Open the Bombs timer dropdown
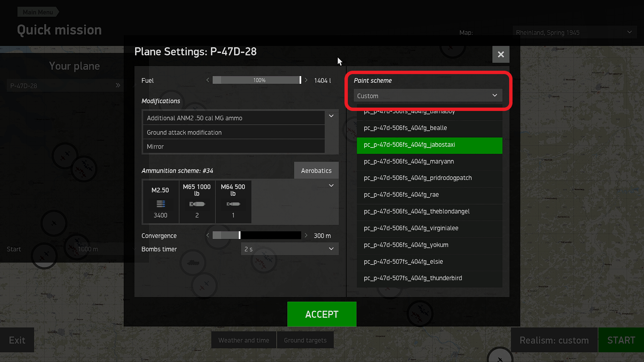This screenshot has height=362, width=644. point(289,249)
